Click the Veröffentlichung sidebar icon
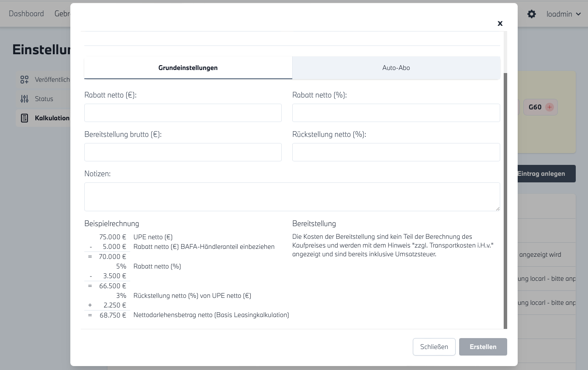The height and width of the screenshot is (370, 588). [24, 80]
